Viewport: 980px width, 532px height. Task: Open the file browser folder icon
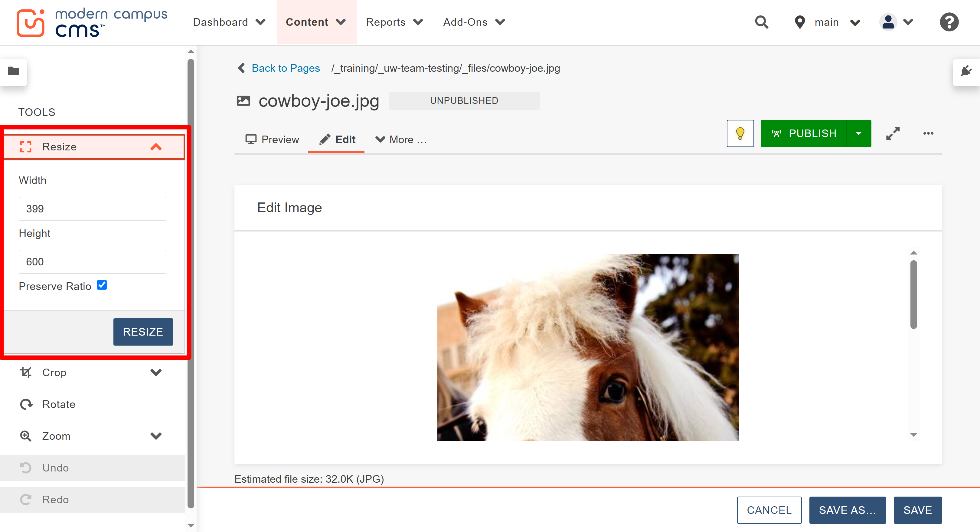coord(14,71)
